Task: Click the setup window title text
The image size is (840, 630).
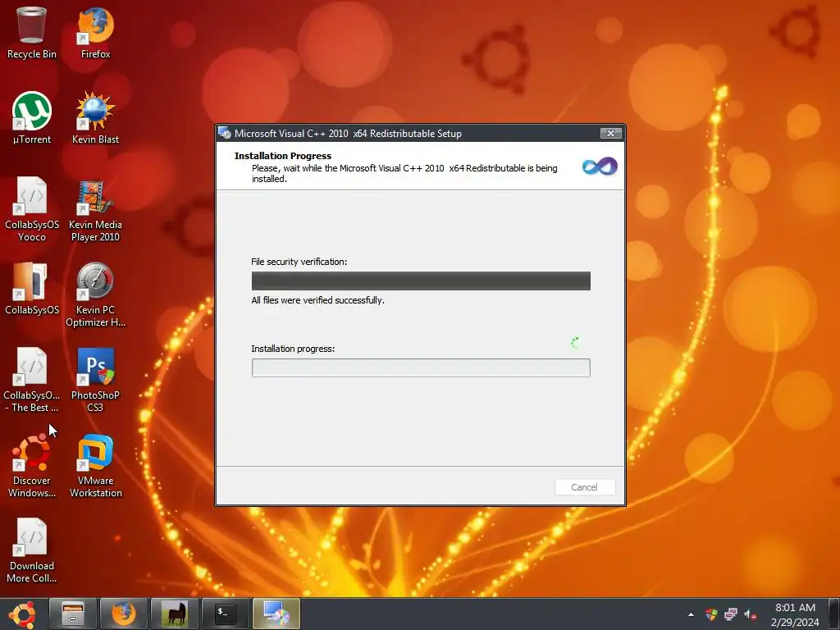Action: point(348,134)
